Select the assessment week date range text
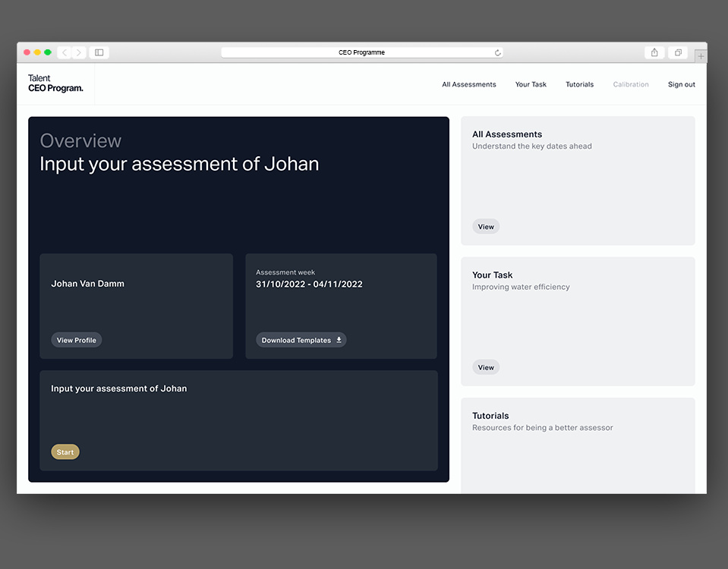The width and height of the screenshot is (728, 569). [309, 284]
